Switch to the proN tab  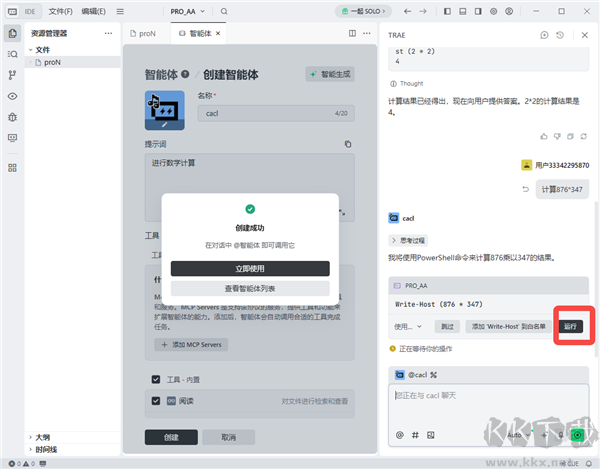(143, 34)
